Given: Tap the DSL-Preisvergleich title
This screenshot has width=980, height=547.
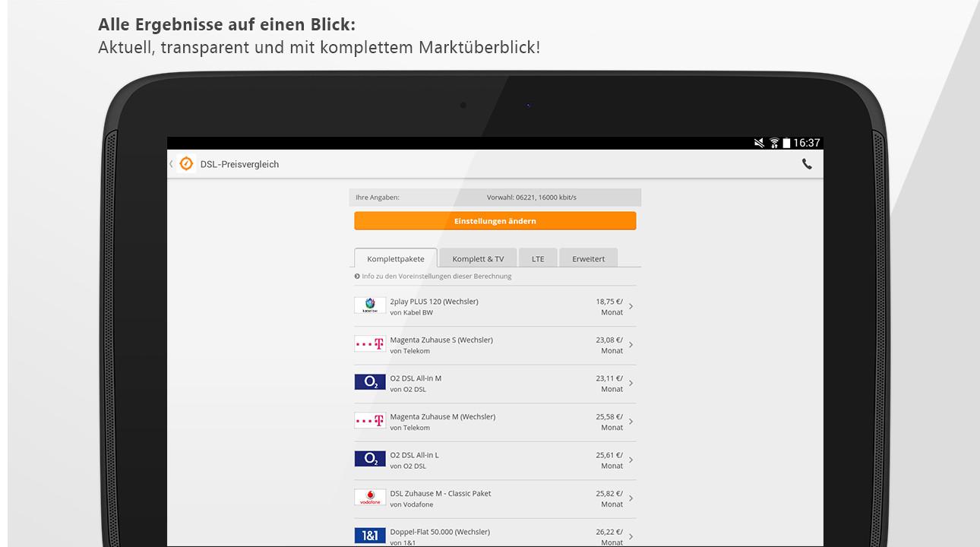Looking at the screenshot, I should (x=240, y=164).
